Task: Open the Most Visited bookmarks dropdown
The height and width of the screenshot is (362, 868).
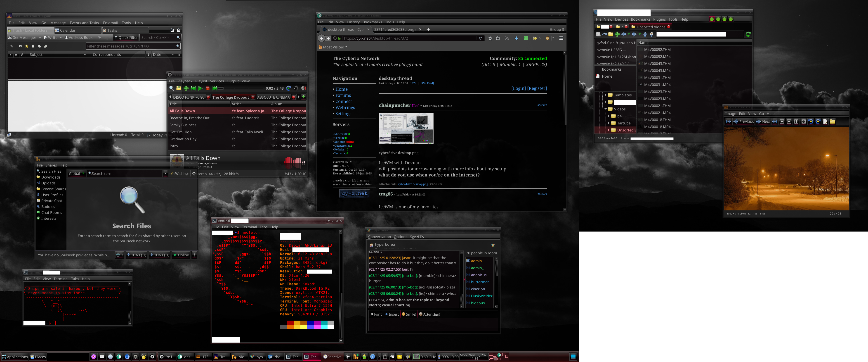Action: [x=333, y=47]
